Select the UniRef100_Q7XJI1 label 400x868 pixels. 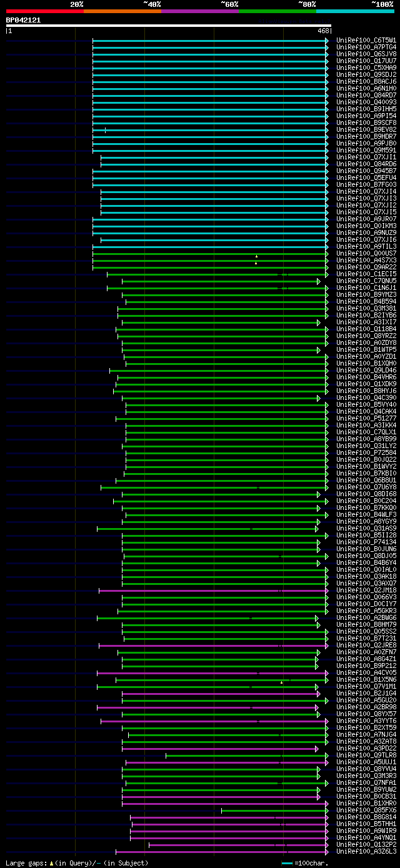pyautogui.click(x=366, y=157)
